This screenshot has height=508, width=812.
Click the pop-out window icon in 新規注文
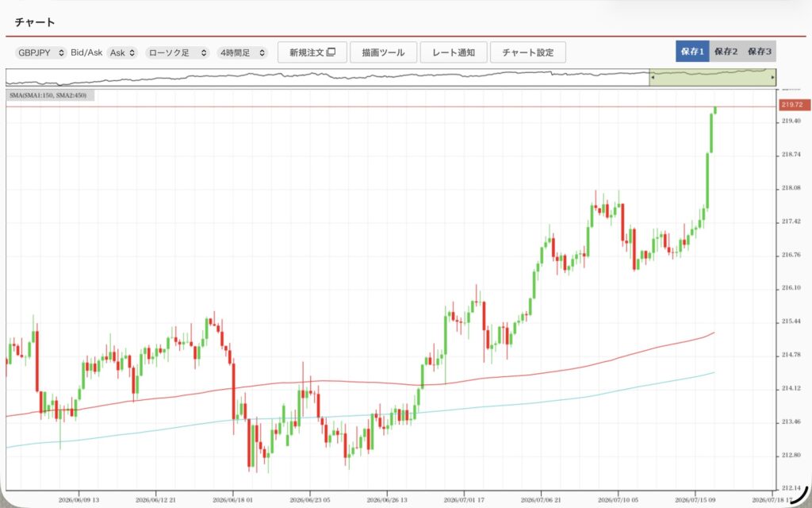tap(331, 52)
